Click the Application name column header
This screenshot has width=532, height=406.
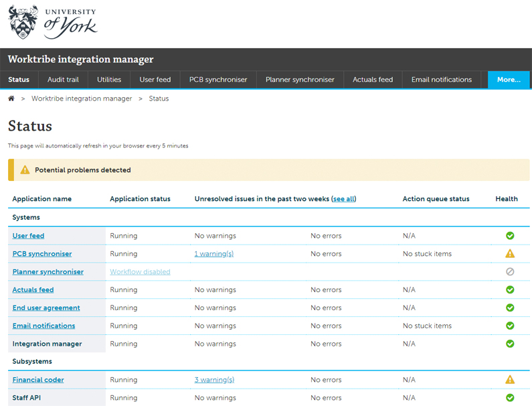click(42, 199)
